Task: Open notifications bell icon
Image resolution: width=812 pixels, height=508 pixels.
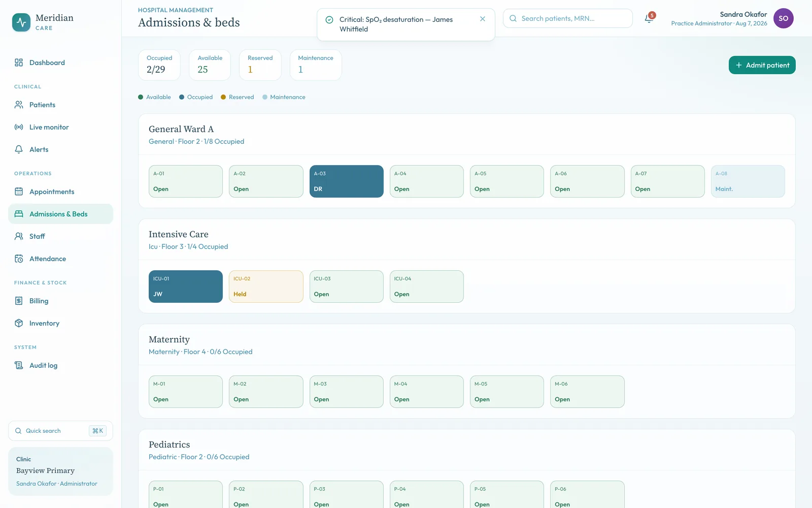Action: (649, 19)
